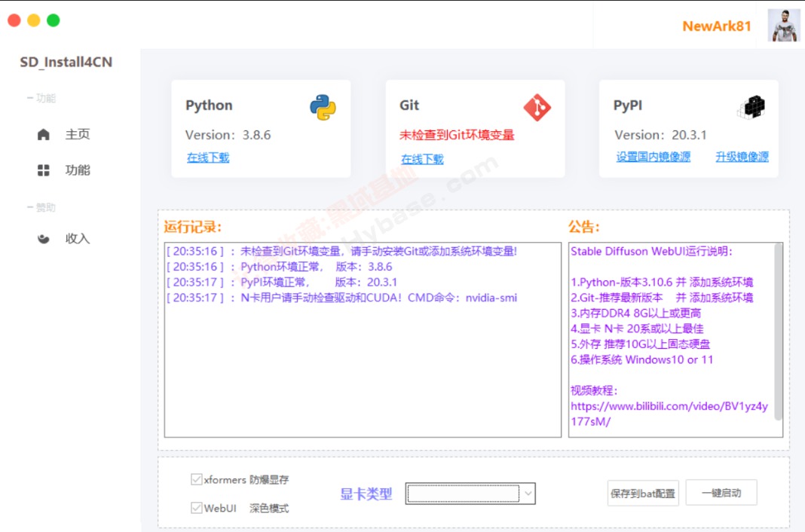
Task: Click the 公告 panel vertical scrollbar
Action: click(x=779, y=332)
